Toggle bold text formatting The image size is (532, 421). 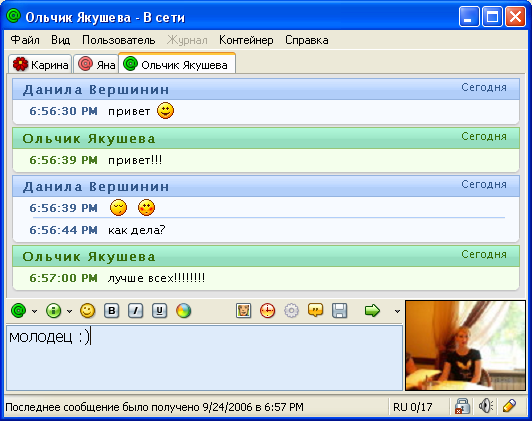[112, 310]
